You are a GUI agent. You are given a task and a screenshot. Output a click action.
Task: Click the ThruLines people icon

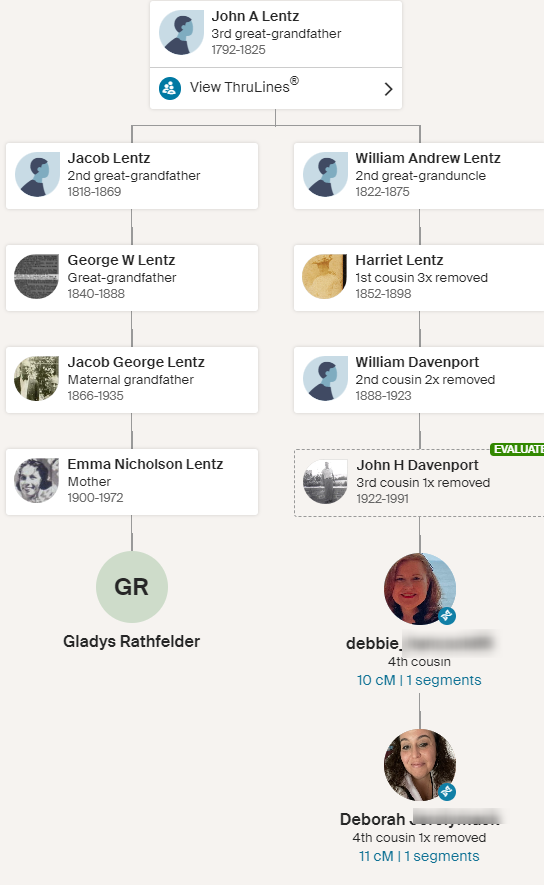[170, 89]
